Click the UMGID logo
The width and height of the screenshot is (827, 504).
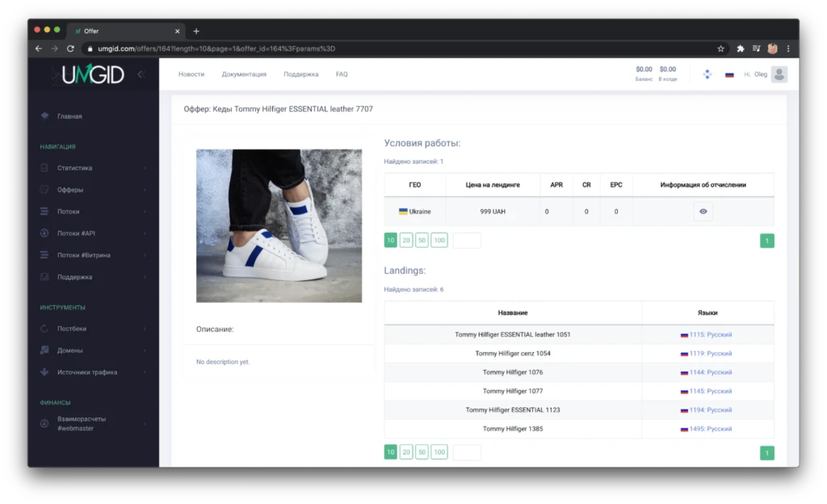94,74
